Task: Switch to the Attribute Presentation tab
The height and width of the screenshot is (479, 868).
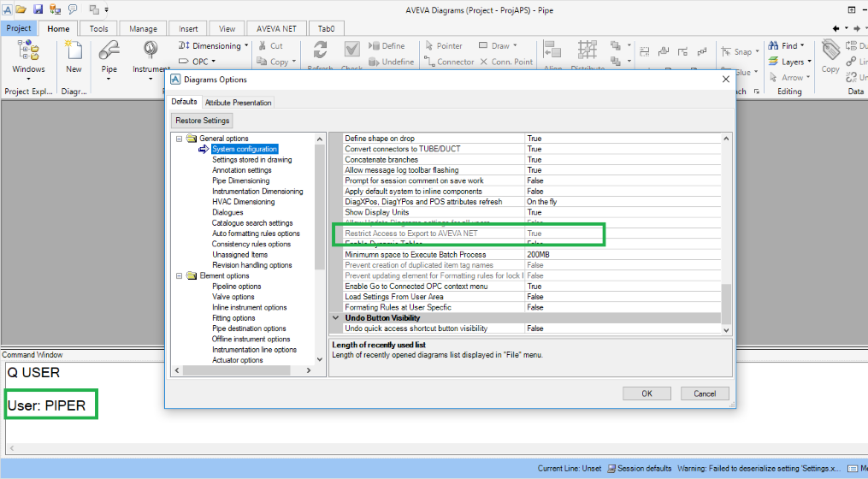Action: pos(239,103)
